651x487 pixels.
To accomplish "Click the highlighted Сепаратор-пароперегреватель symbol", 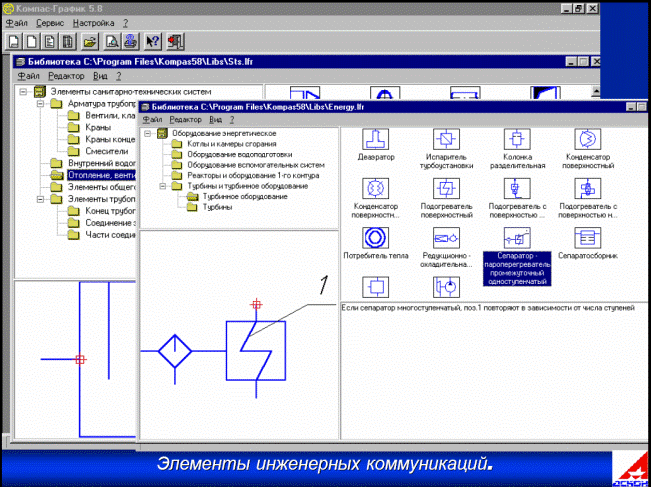I will click(517, 238).
